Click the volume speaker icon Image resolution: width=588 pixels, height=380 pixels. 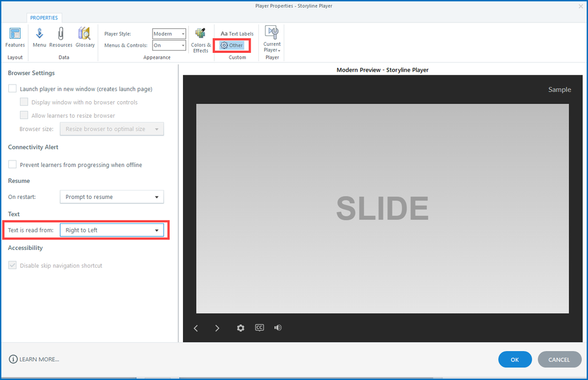click(278, 328)
